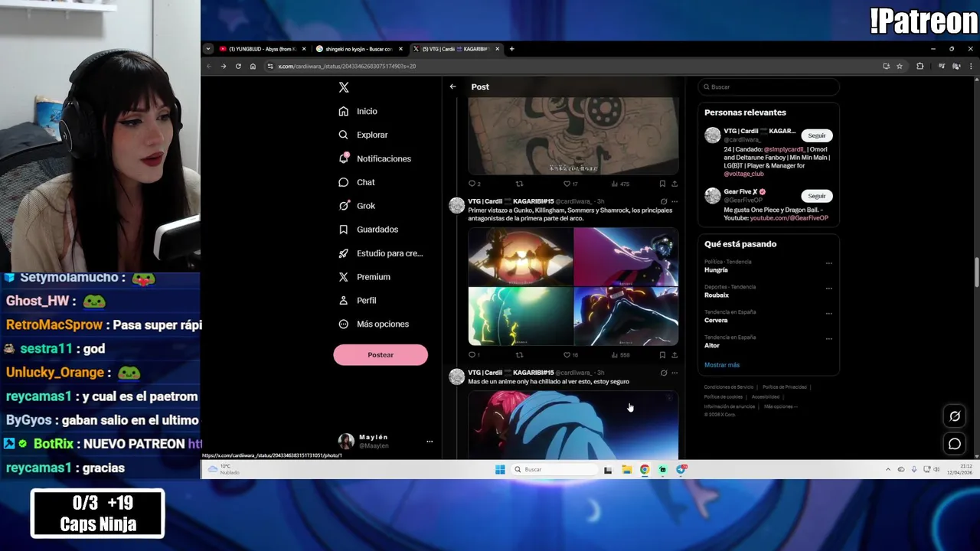Viewport: 980px width, 551px height.
Task: Reply to the post with 2 replies
Action: [x=473, y=184]
